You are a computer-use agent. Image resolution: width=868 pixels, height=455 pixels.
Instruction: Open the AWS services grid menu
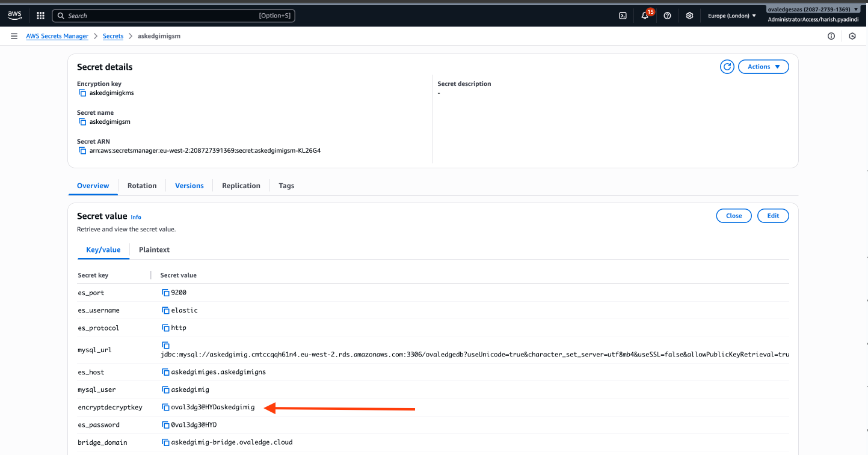(40, 16)
